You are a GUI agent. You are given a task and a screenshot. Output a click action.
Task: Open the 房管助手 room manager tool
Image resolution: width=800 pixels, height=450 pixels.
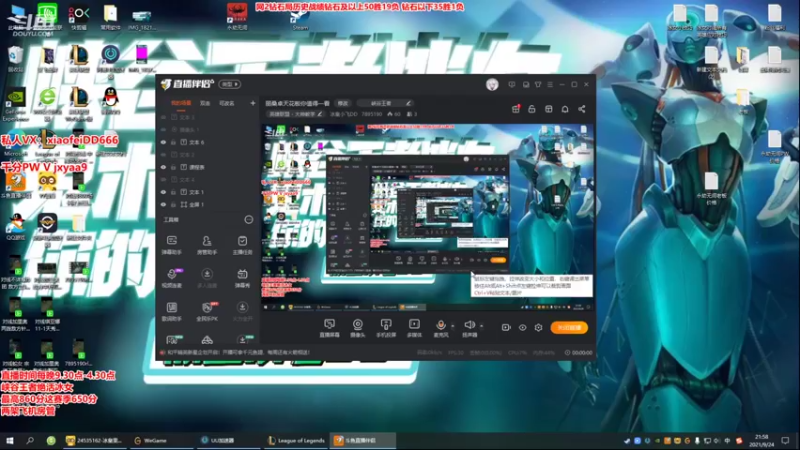207,244
